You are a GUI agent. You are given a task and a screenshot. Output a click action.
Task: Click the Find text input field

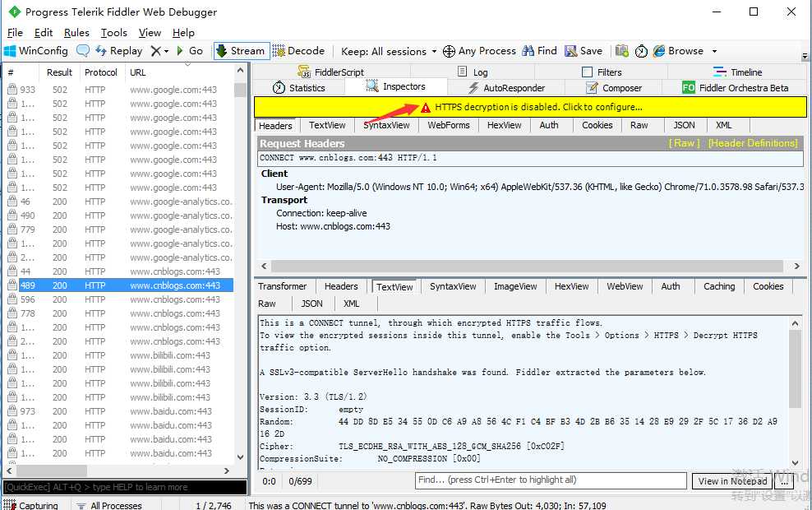[551, 480]
